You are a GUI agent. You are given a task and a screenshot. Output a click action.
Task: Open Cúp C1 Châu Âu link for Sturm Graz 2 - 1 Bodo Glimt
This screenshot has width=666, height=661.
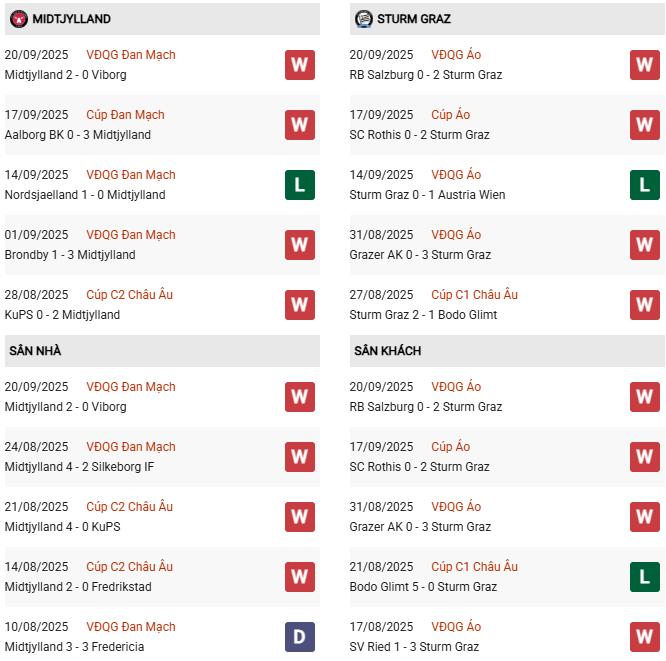point(474,295)
